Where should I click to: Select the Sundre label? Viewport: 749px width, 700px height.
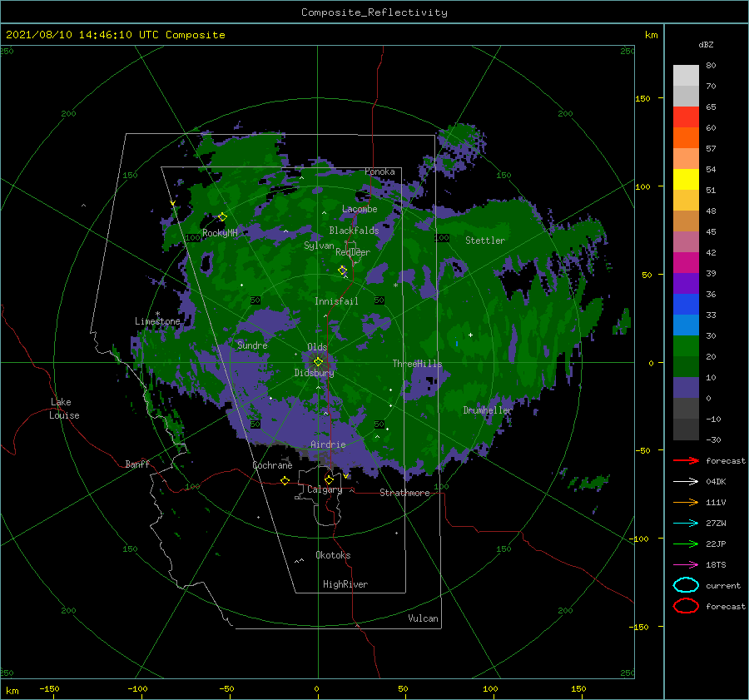252,345
